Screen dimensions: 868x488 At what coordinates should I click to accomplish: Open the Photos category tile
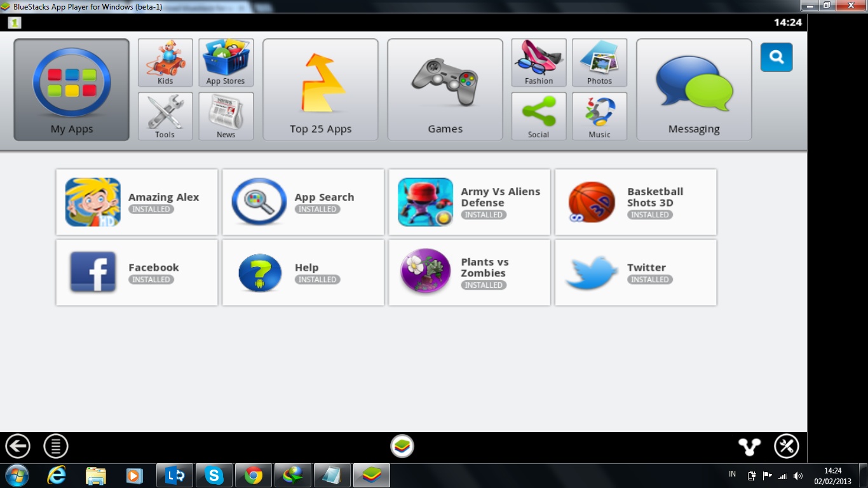point(599,62)
